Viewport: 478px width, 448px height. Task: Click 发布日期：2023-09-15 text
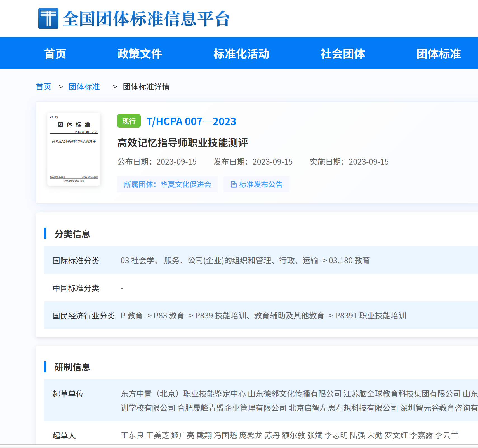click(x=253, y=162)
